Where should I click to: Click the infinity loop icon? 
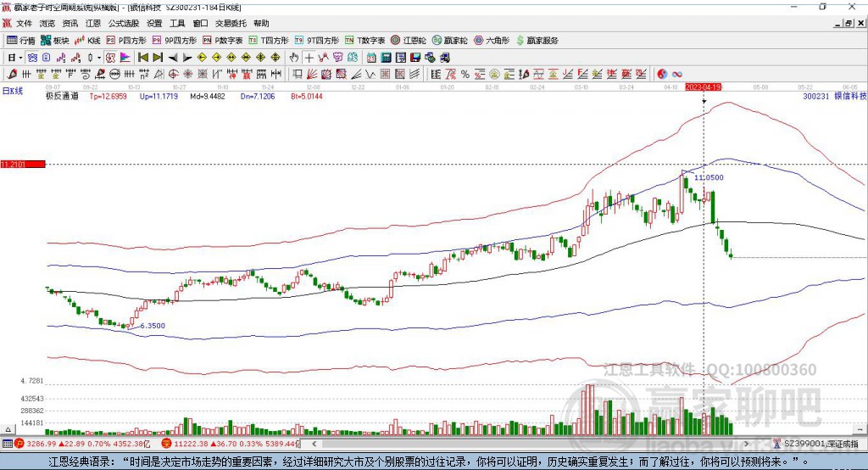coord(677,75)
